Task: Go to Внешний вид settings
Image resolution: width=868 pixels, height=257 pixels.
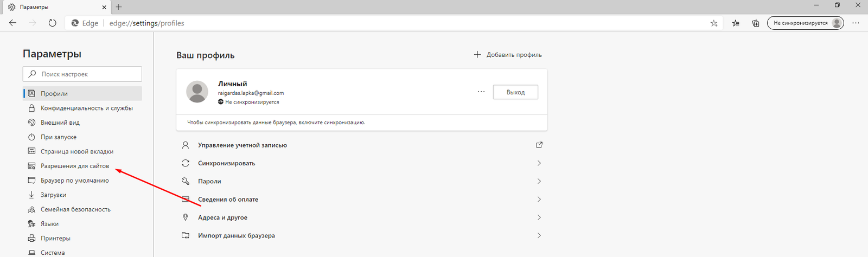Action: [x=60, y=123]
